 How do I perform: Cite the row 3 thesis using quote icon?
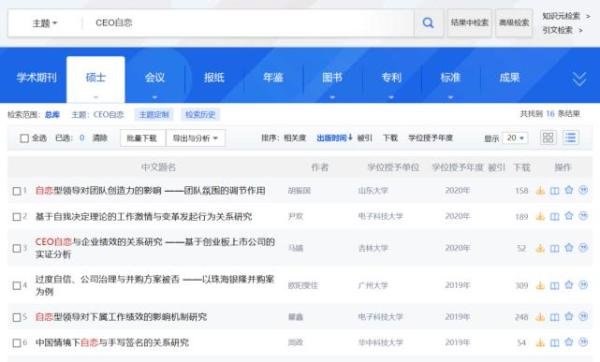(583, 248)
